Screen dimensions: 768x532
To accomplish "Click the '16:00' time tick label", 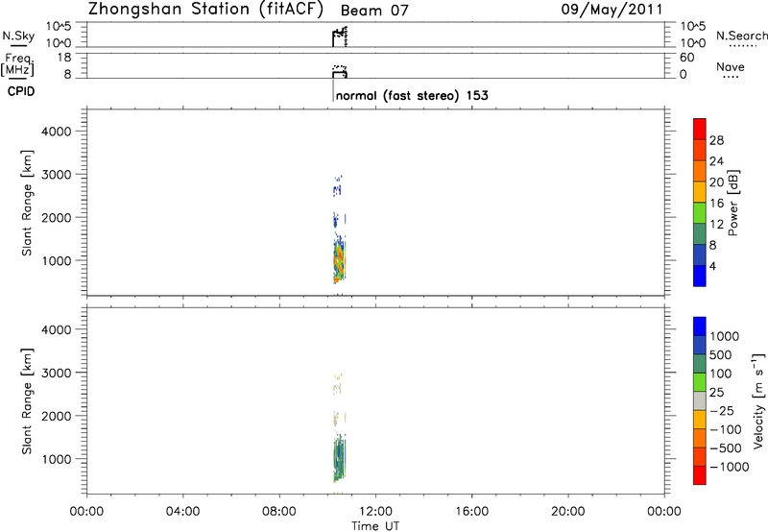I will (x=471, y=512).
